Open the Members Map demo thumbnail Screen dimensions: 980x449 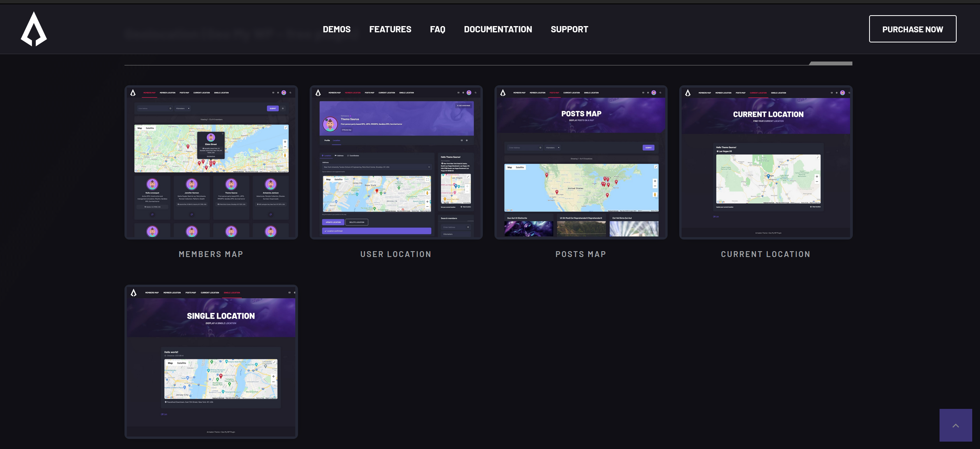(211, 162)
